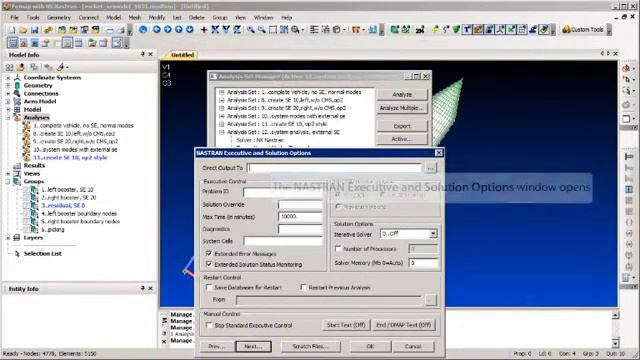Click the messages pane scroll up arrow
This screenshot has width=640, height=360.
[616, 315]
